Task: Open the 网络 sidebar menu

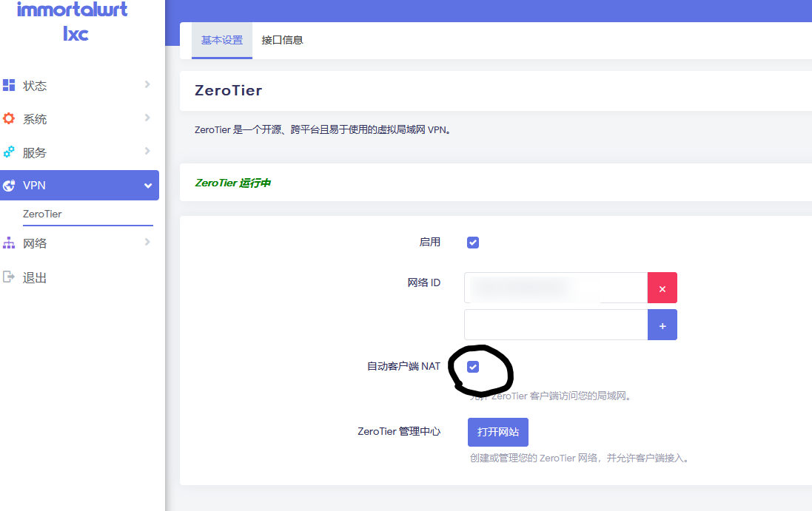Action: pyautogui.click(x=79, y=243)
